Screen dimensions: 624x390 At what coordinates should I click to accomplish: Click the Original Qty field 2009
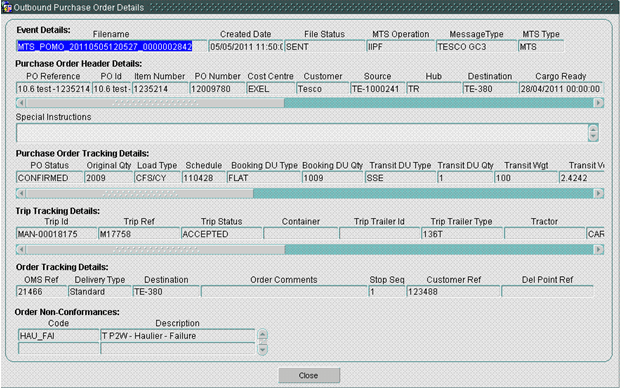[x=109, y=178]
